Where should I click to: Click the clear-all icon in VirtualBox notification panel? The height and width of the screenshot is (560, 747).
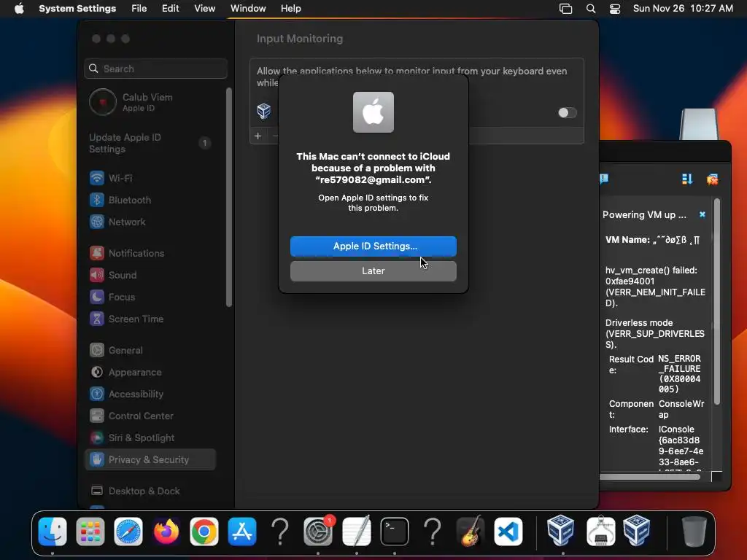(x=712, y=179)
